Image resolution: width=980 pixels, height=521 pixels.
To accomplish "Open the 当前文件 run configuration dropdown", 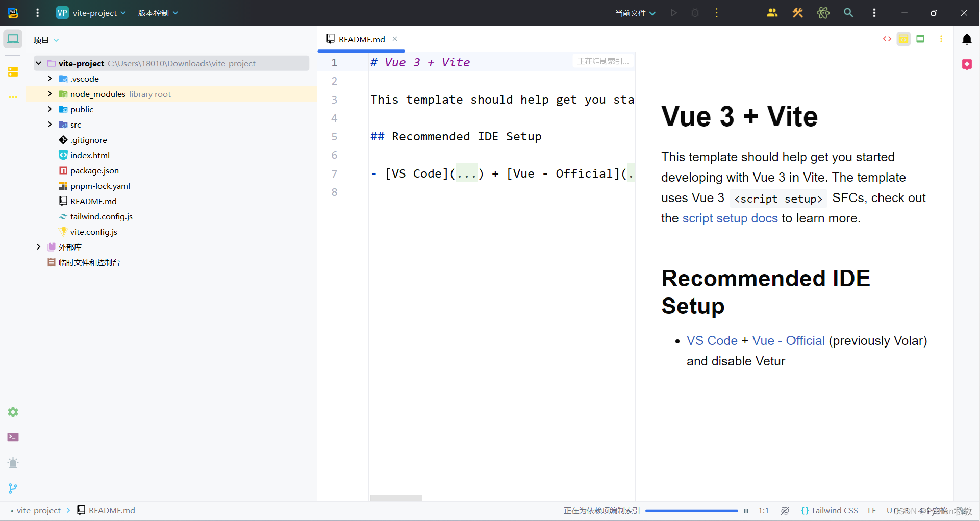I will [x=635, y=13].
